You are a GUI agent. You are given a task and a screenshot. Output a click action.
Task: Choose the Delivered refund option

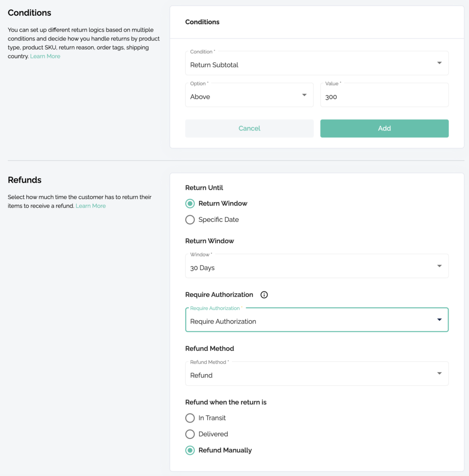tap(190, 434)
